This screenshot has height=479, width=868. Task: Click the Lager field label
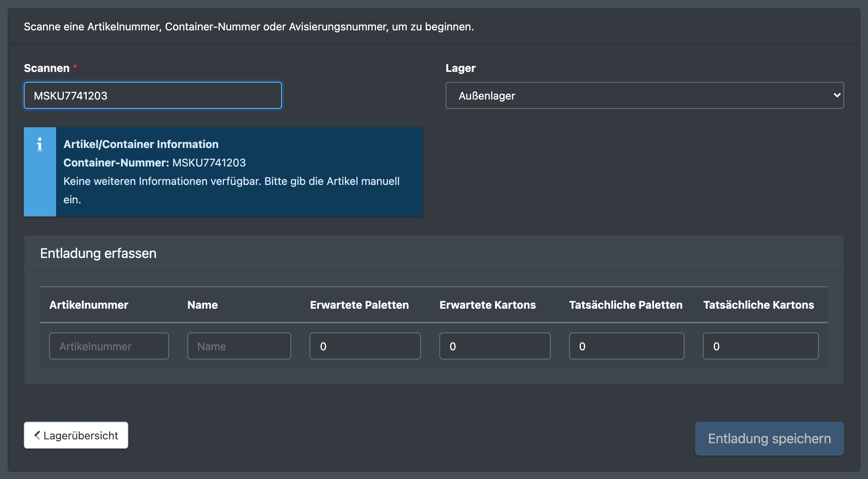point(461,68)
